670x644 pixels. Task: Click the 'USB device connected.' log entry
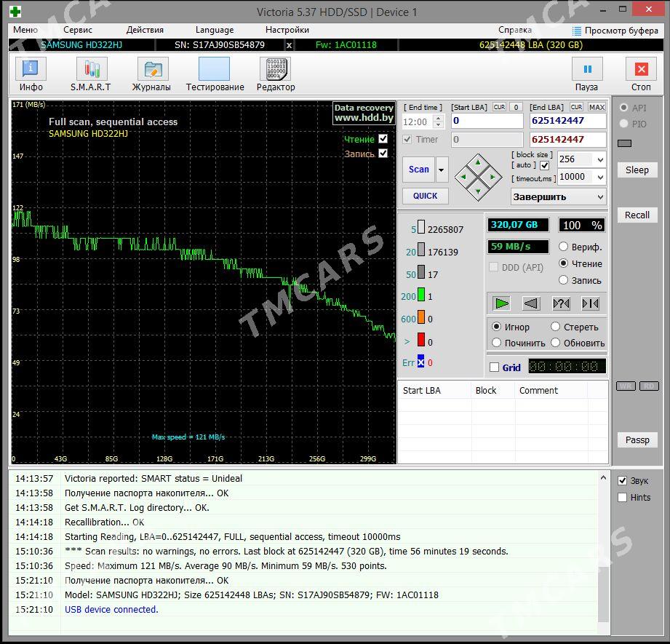pyautogui.click(x=111, y=610)
